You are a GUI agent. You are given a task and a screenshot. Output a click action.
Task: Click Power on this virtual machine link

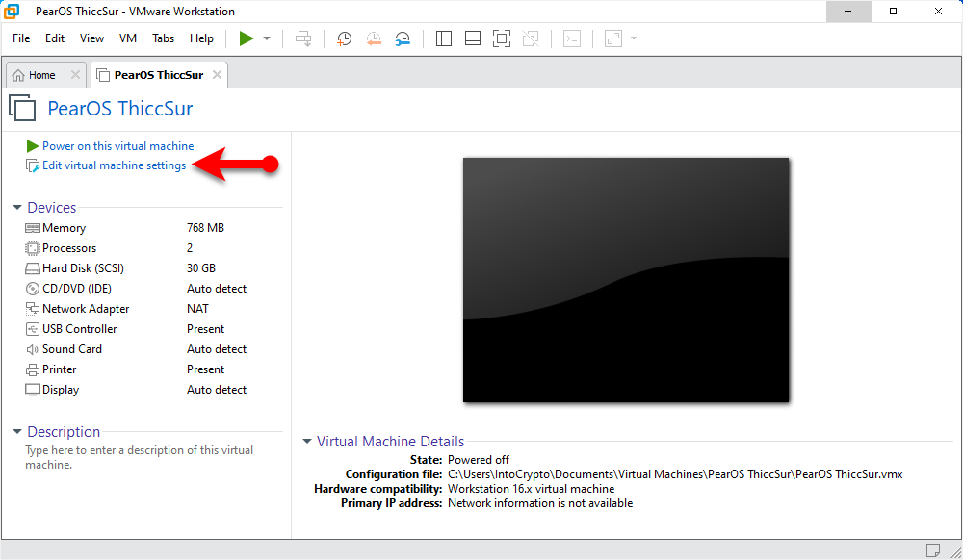(117, 146)
